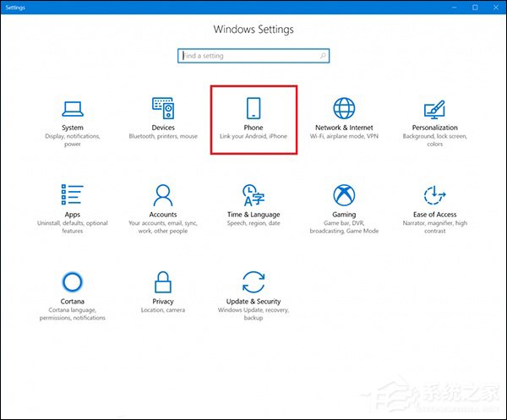Click the Gaming label
The height and width of the screenshot is (420, 507).
[344, 215]
